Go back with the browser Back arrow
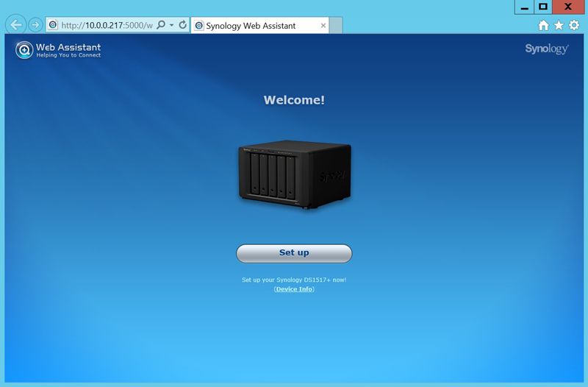The width and height of the screenshot is (588, 387). pos(15,25)
